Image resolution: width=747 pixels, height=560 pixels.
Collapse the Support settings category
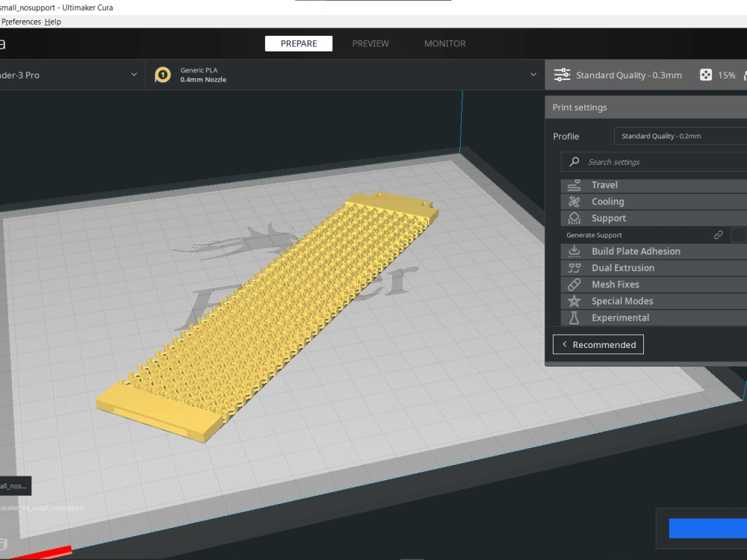(x=654, y=218)
